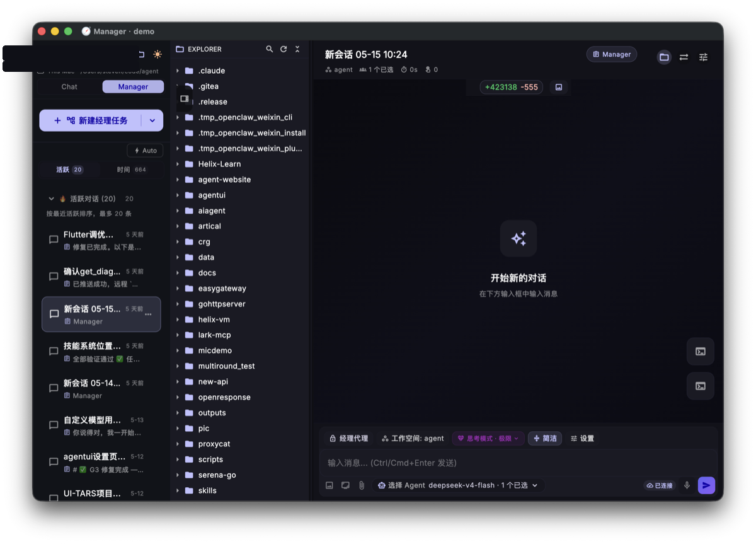
Task: Select the 时间 664 tab
Action: point(131,170)
